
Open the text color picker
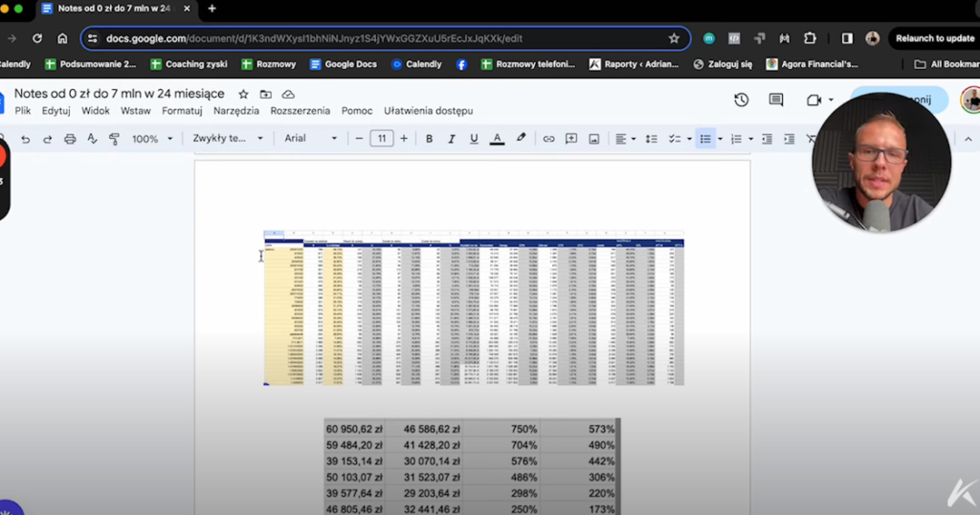point(497,139)
